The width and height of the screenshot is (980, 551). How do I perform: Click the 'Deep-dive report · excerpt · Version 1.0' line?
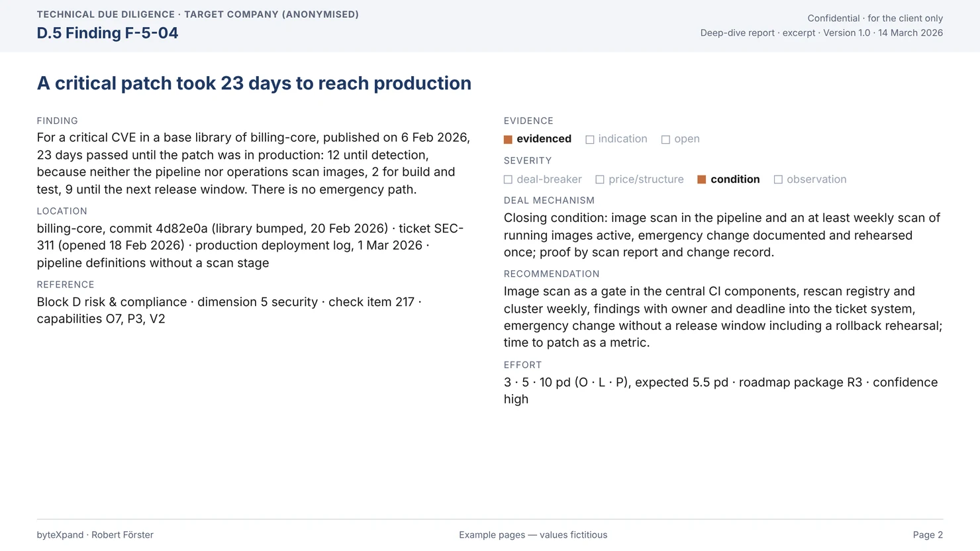822,33
